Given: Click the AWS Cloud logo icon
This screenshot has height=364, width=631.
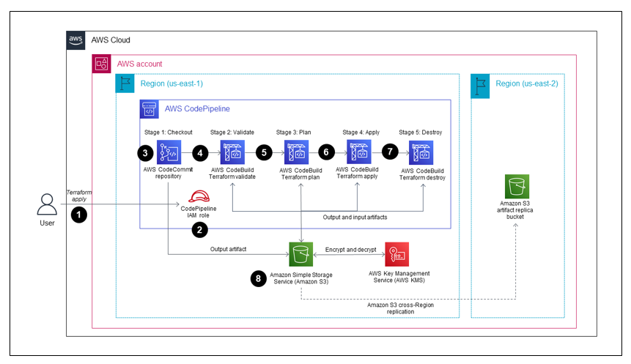Looking at the screenshot, I should click(x=75, y=40).
